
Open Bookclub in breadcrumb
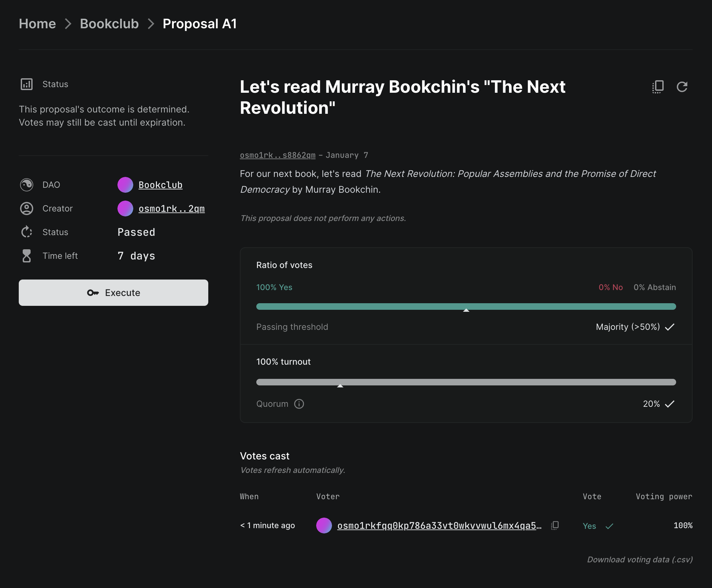[109, 24]
